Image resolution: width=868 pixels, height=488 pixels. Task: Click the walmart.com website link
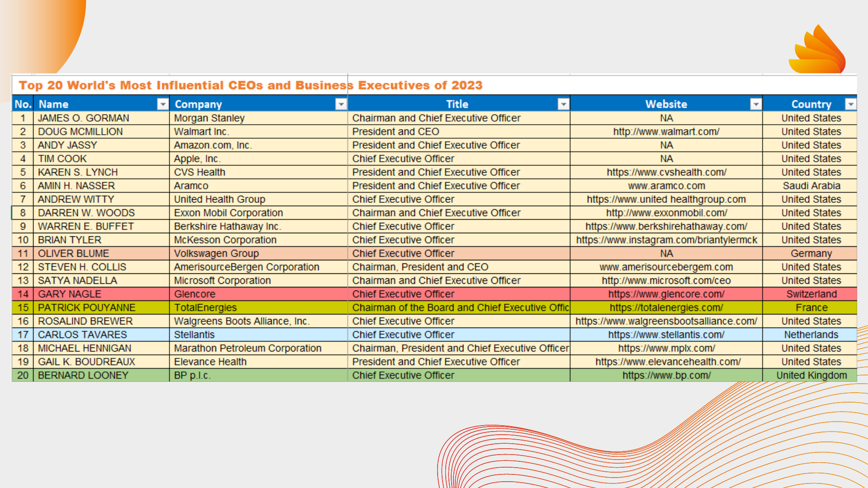click(666, 131)
